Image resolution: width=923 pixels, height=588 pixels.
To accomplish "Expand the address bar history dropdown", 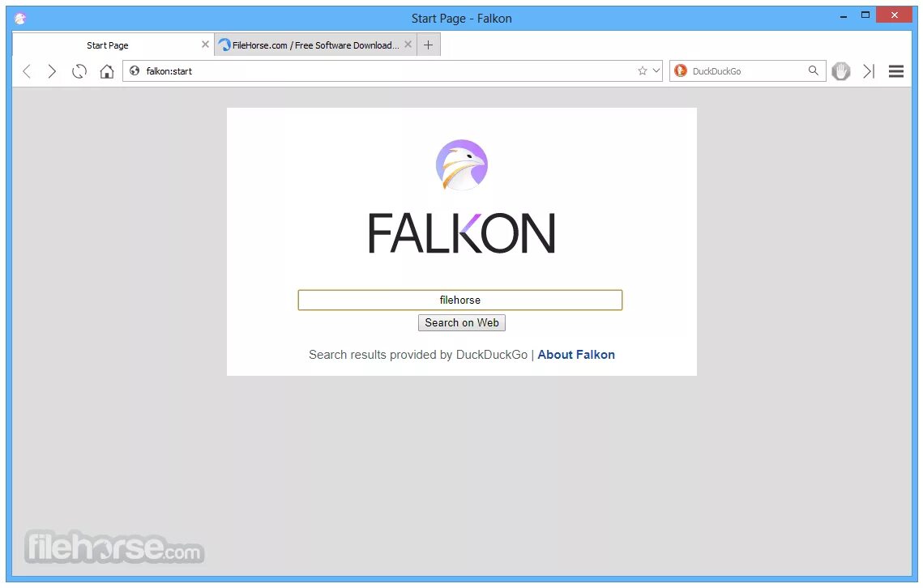I will (656, 70).
